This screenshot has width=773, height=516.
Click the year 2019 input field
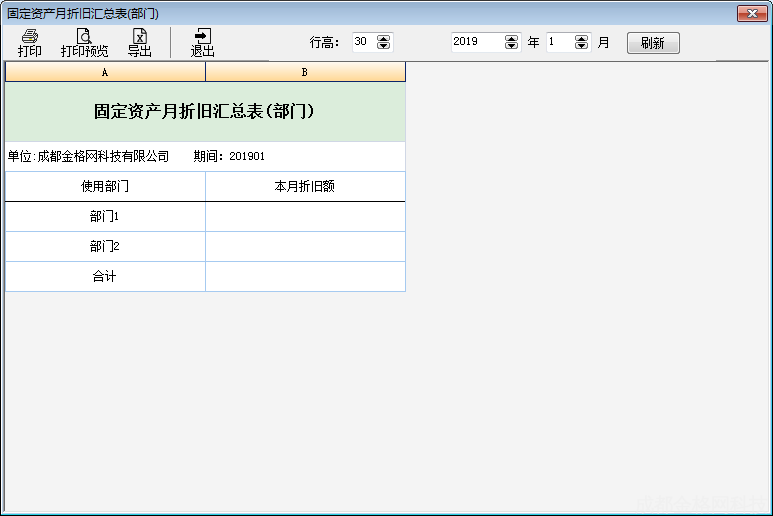(477, 42)
